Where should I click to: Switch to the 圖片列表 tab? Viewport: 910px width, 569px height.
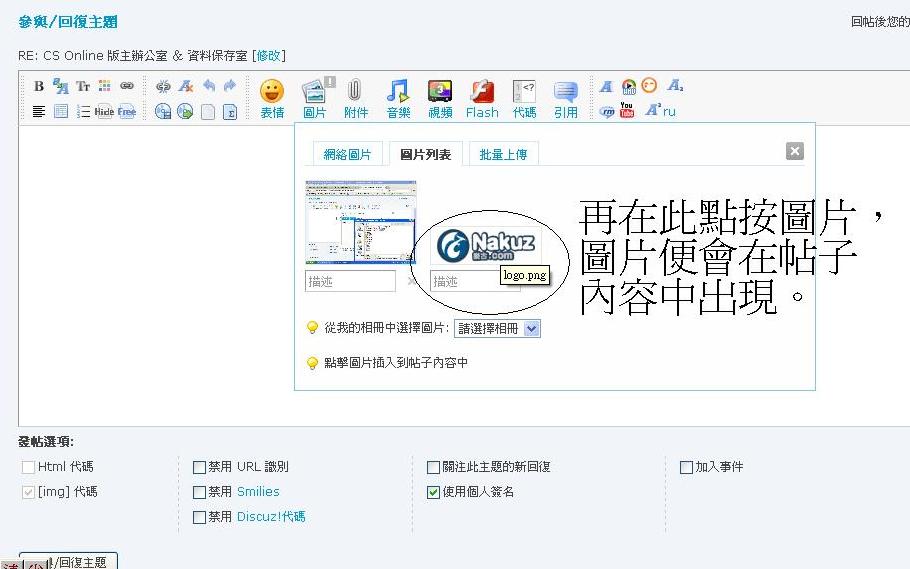(425, 154)
